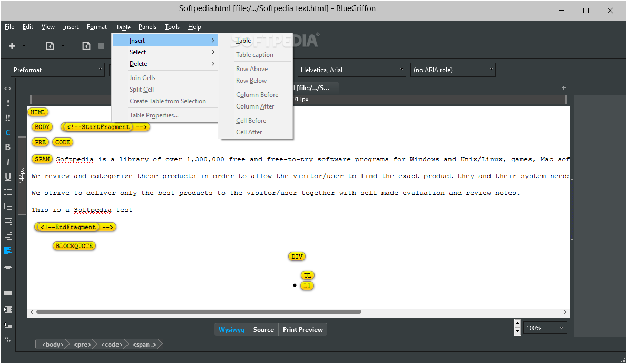Screen dimensions: 627x364
Task: Click the new document plus icon
Action: (x=12, y=46)
